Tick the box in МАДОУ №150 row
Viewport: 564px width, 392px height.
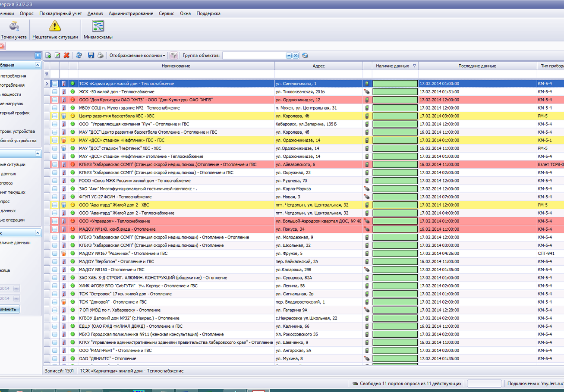point(55,270)
